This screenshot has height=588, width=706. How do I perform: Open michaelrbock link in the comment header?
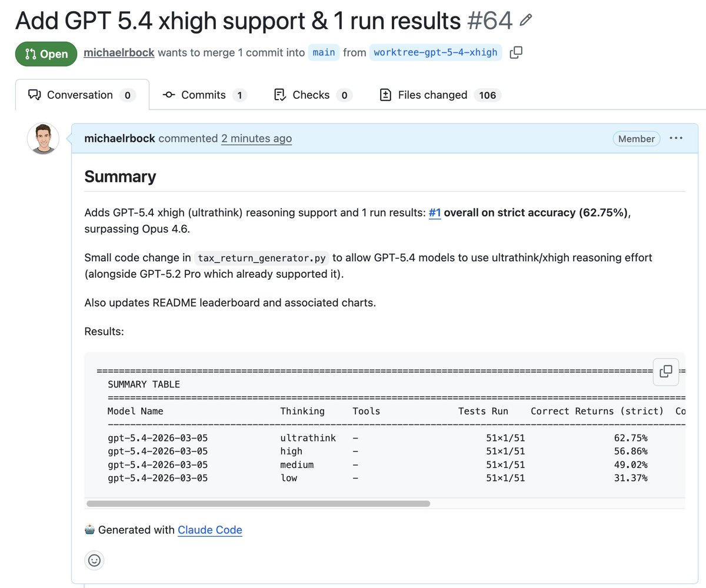tap(120, 138)
